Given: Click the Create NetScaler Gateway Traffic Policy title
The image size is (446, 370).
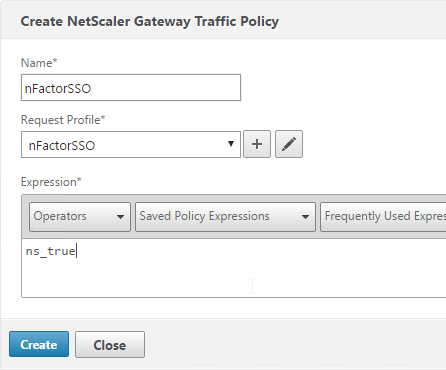Looking at the screenshot, I should 150,21.
